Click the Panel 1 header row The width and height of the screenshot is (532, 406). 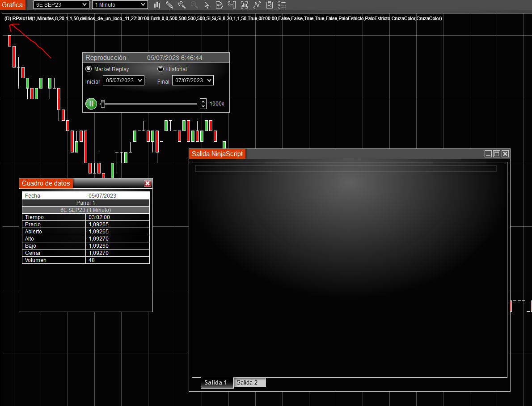point(86,203)
